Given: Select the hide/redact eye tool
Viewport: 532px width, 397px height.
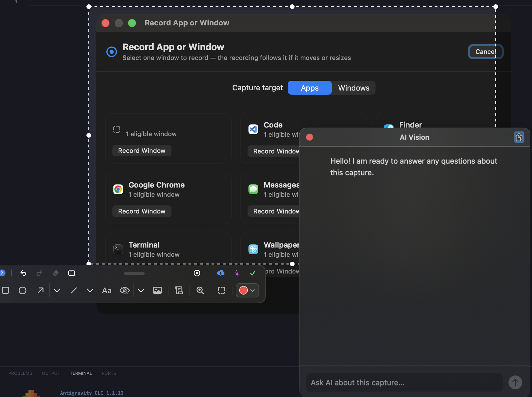Looking at the screenshot, I should [x=124, y=290].
